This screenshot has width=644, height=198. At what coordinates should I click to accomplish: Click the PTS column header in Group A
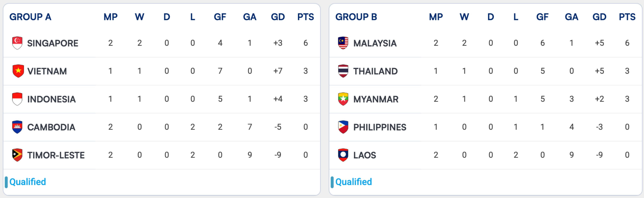[x=306, y=17]
